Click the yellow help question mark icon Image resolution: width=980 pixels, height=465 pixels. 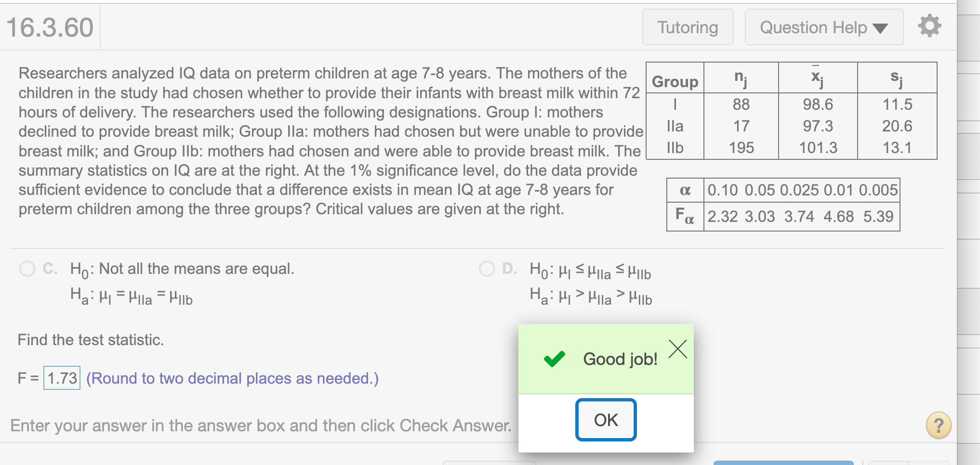point(938,425)
